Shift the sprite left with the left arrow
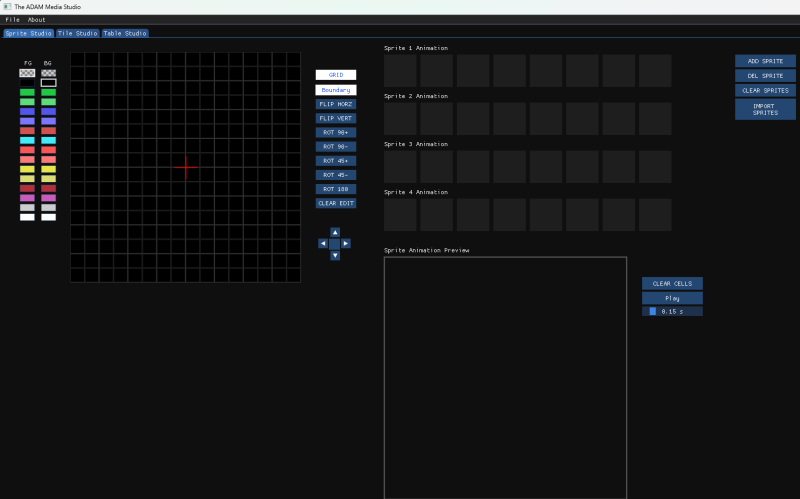The image size is (800, 499). (323, 243)
